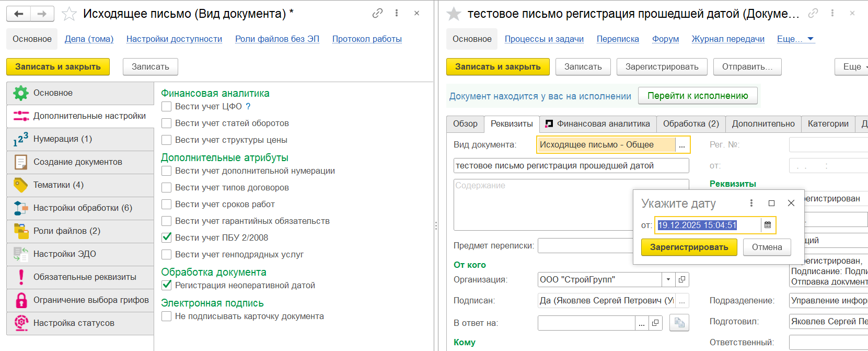Select Основное gear section in sidebar
Image resolution: width=868 pixels, height=351 pixels.
pos(80,93)
